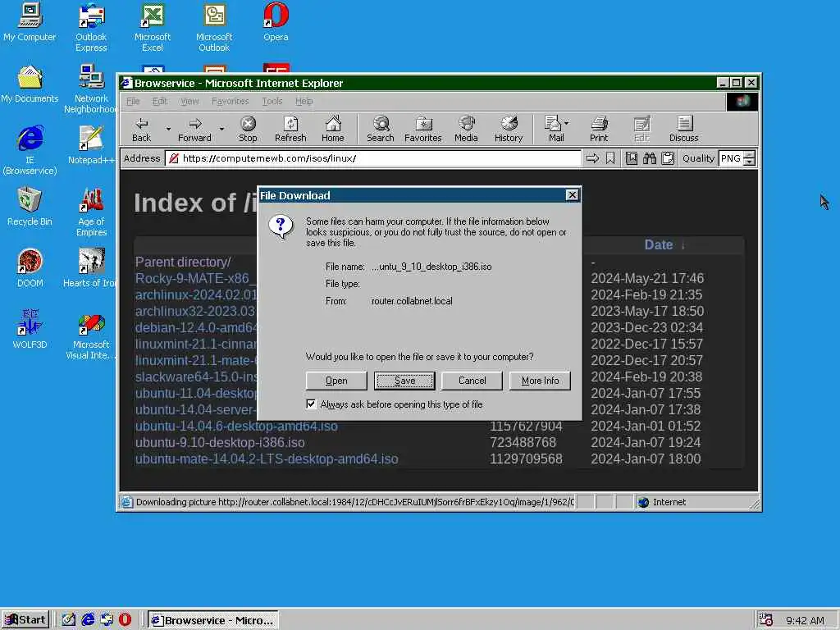Launch the WOLF3D desktop shortcut
This screenshot has height=630, width=840.
point(30,330)
